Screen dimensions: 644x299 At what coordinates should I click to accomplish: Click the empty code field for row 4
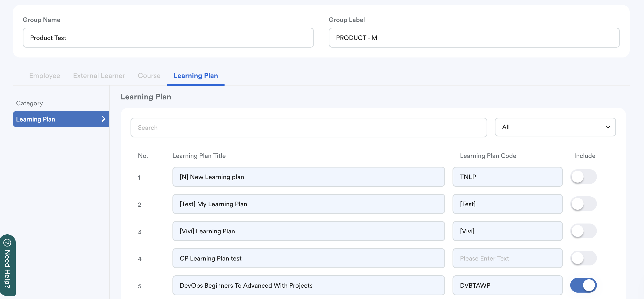(x=507, y=258)
